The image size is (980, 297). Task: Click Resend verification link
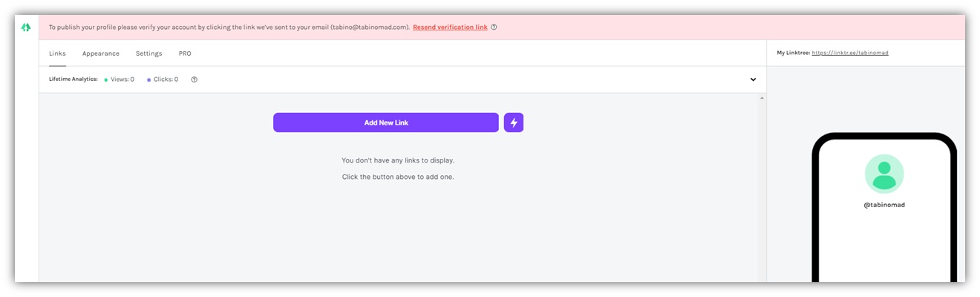tap(450, 27)
